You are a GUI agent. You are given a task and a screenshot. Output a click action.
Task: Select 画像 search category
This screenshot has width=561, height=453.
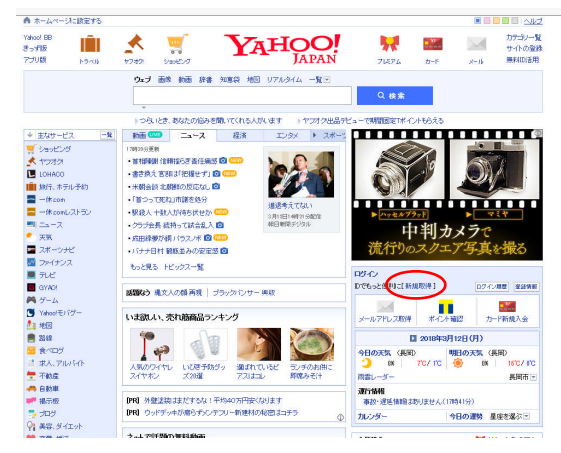[x=165, y=79]
